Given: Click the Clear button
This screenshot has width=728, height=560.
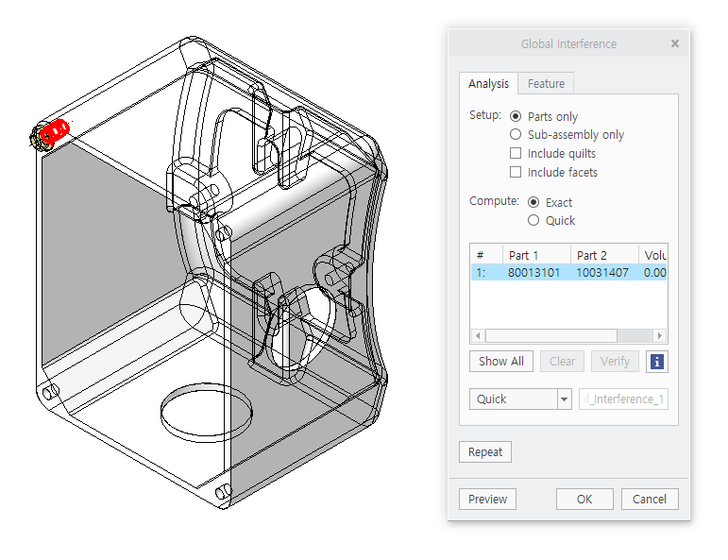Looking at the screenshot, I should pyautogui.click(x=562, y=362).
